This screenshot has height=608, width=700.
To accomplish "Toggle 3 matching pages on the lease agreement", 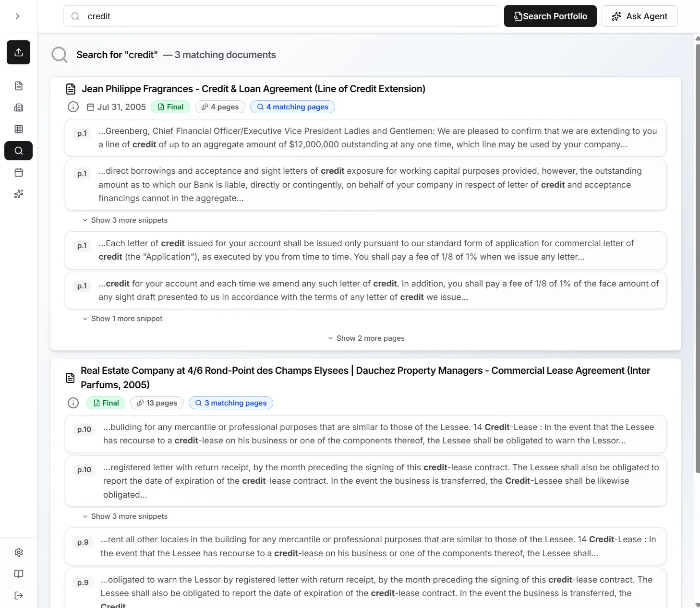I will [x=230, y=403].
